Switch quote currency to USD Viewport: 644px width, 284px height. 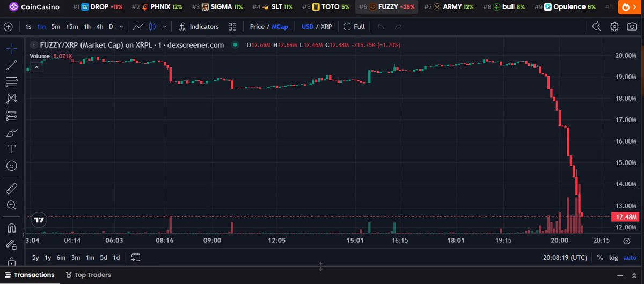308,26
